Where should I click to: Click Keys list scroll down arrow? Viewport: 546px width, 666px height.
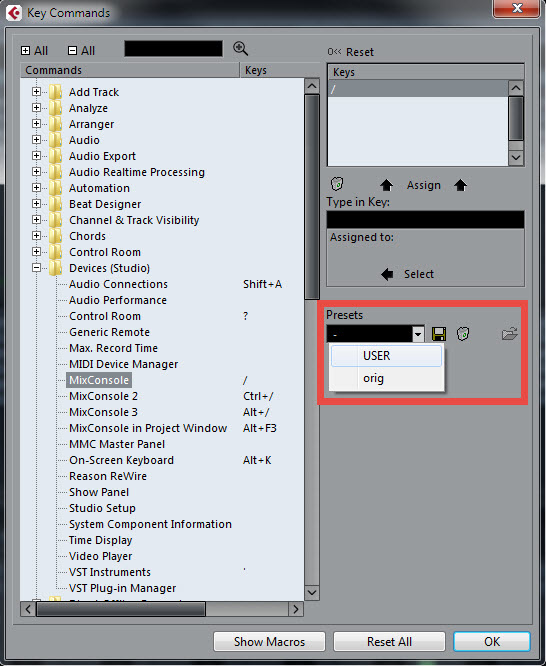tap(516, 158)
